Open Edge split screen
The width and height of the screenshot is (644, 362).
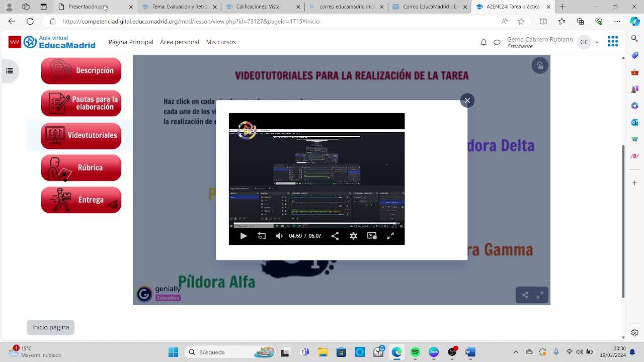coord(543,22)
